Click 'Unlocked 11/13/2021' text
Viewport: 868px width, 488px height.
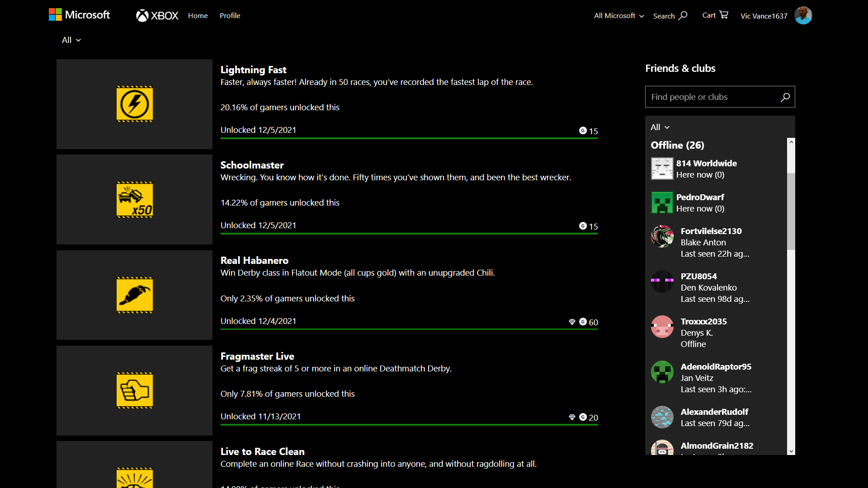[260, 416]
